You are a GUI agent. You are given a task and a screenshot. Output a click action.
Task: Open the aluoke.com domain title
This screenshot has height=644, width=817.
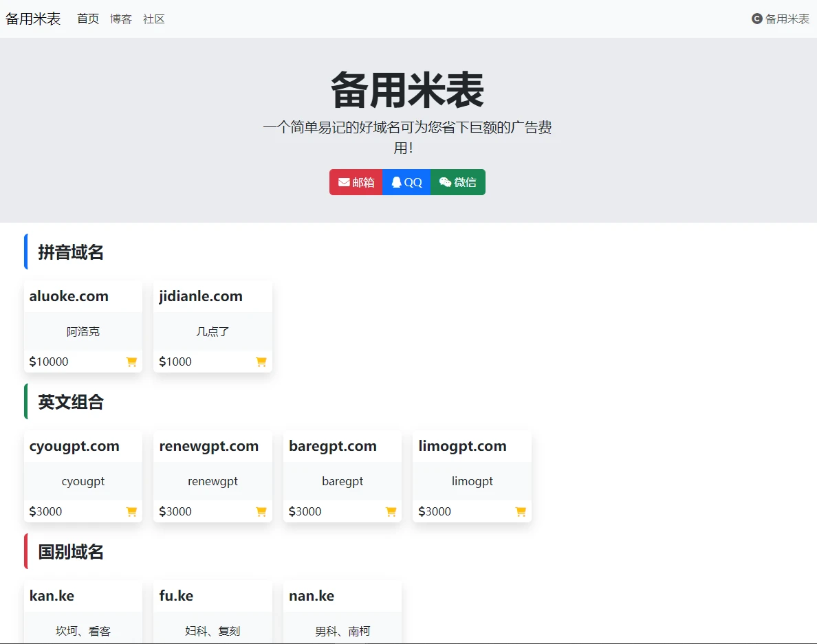coord(69,296)
